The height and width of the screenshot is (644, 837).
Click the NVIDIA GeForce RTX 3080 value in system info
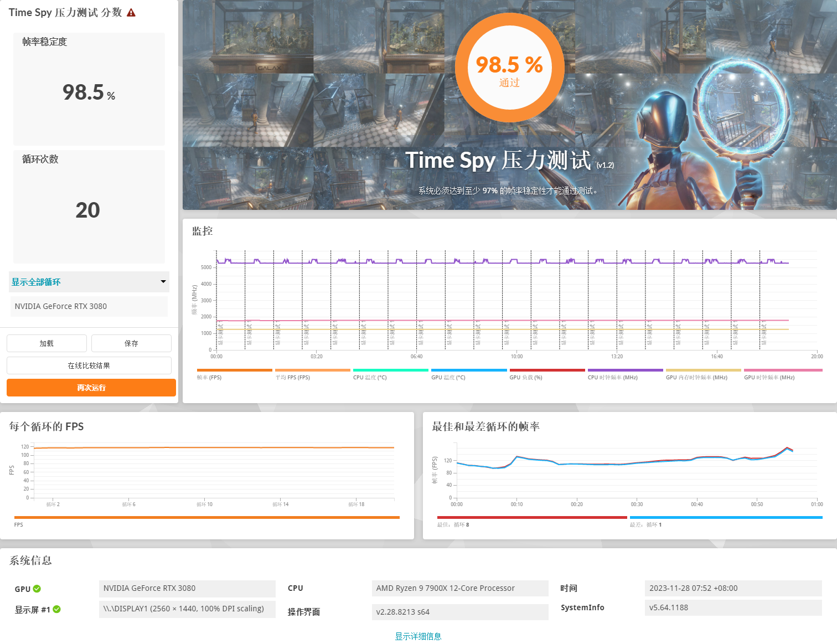187,588
